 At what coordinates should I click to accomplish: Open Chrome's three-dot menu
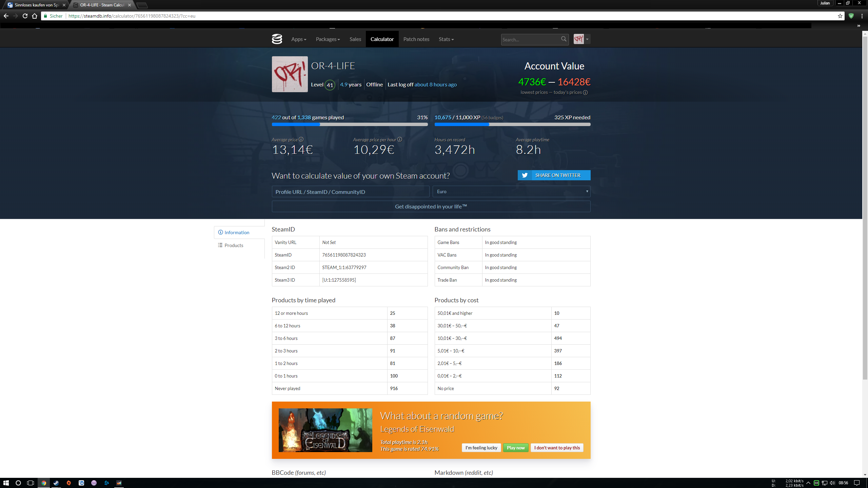[862, 16]
